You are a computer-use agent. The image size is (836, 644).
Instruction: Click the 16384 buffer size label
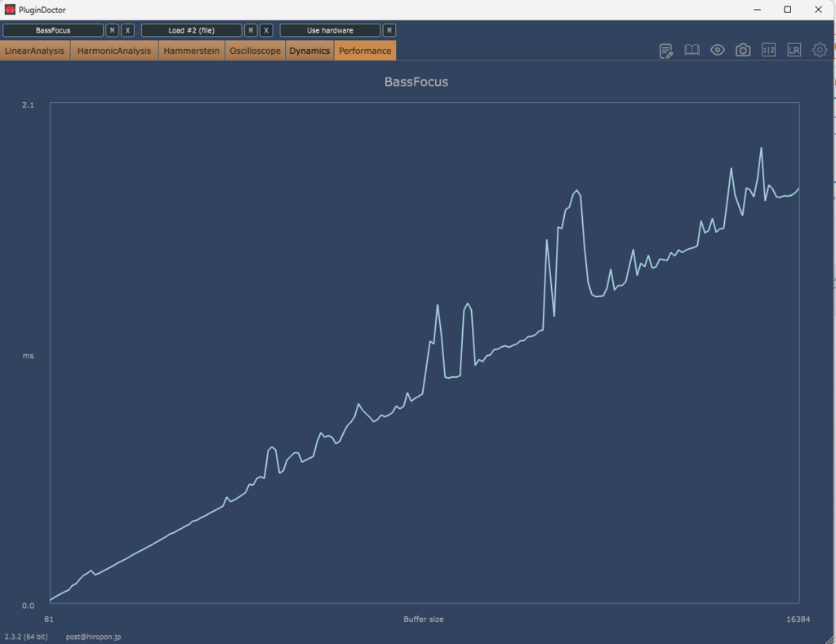coord(798,619)
